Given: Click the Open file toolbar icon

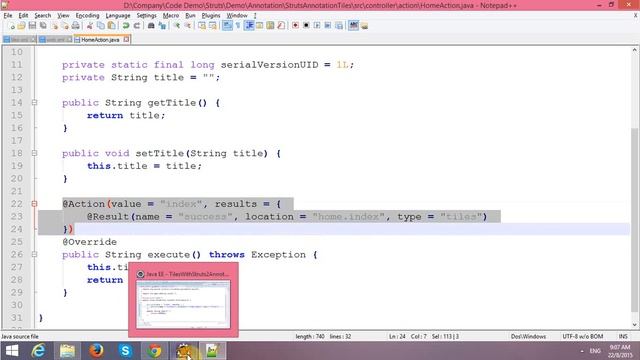Looking at the screenshot, I should (21, 26).
